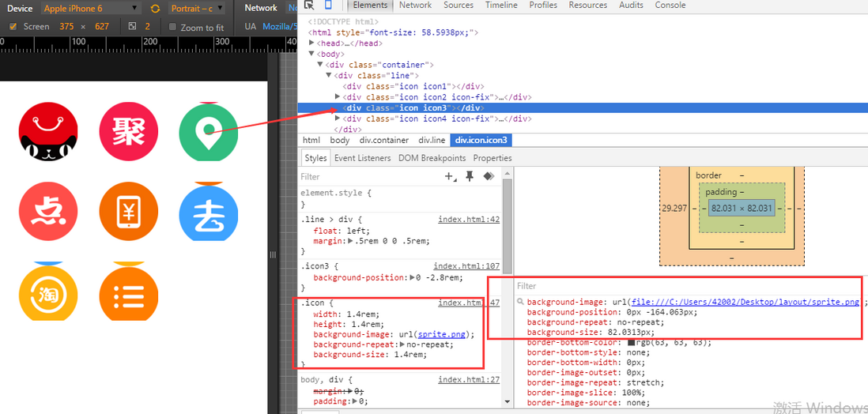Viewport: 868px width, 414px height.
Task: Toggle the Screen emulation checkbox
Action: tap(13, 27)
